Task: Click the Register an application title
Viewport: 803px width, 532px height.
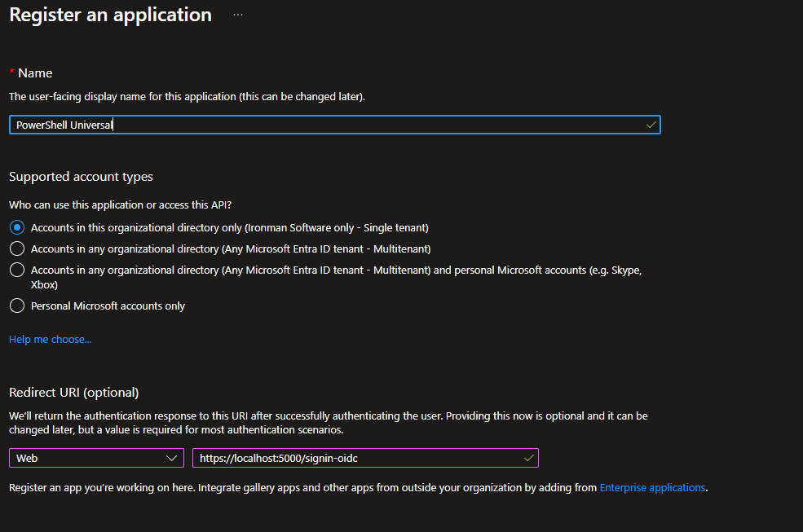Action: 111,15
